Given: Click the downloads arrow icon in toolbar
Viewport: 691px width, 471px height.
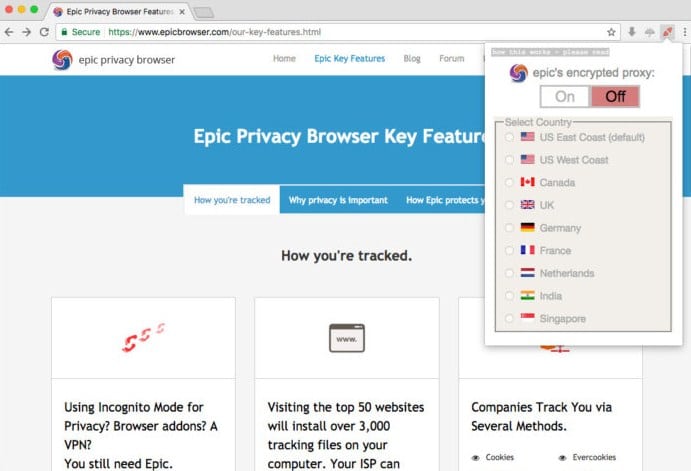Looking at the screenshot, I should pyautogui.click(x=632, y=32).
